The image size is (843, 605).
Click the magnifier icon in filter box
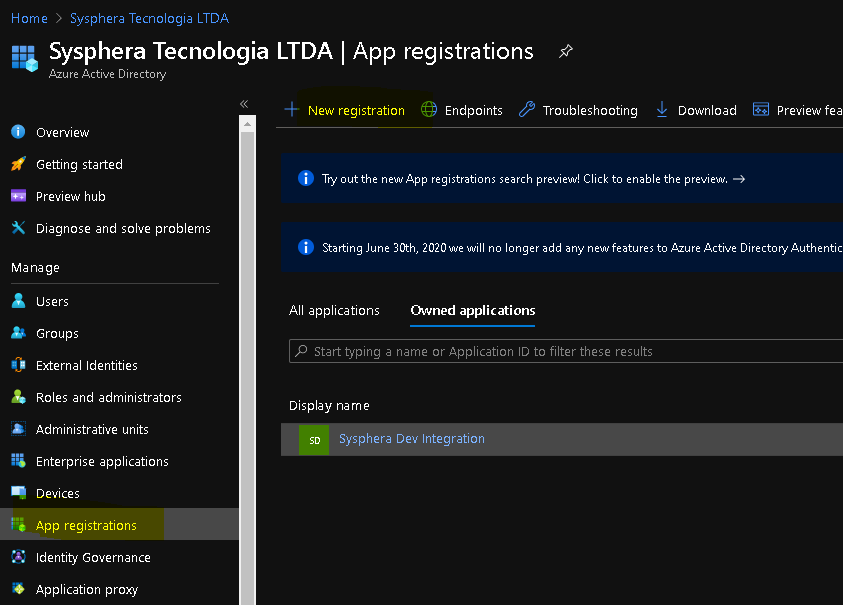[x=301, y=351]
